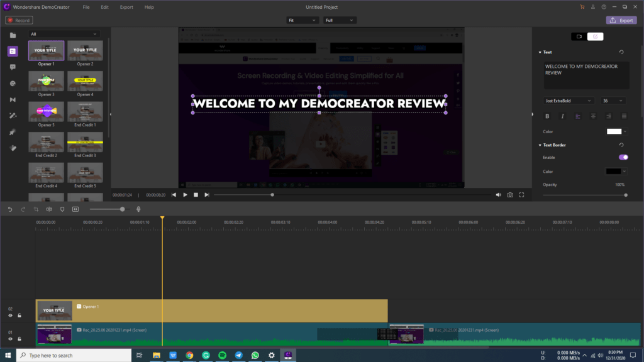644x362 pixels.
Task: Click the preview volume speaker icon
Action: pos(498,195)
